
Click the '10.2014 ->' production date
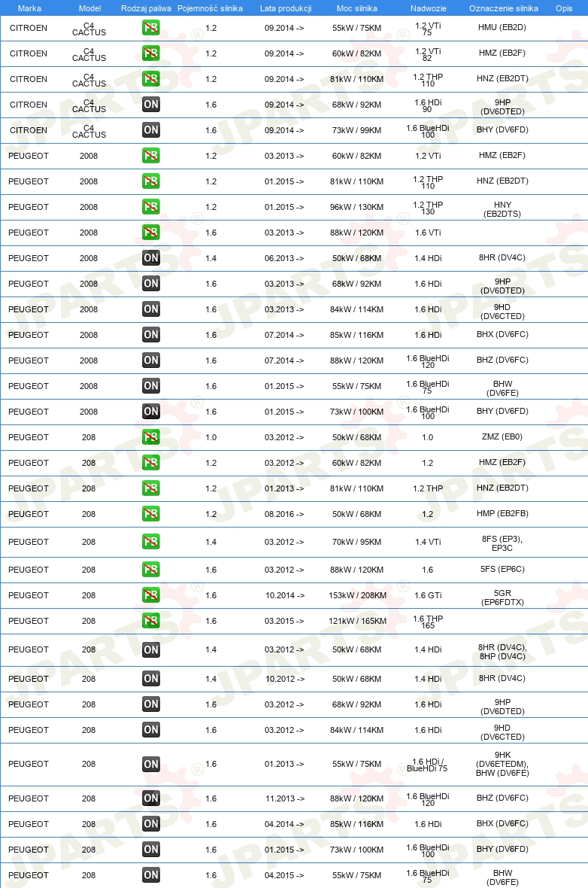tap(285, 595)
